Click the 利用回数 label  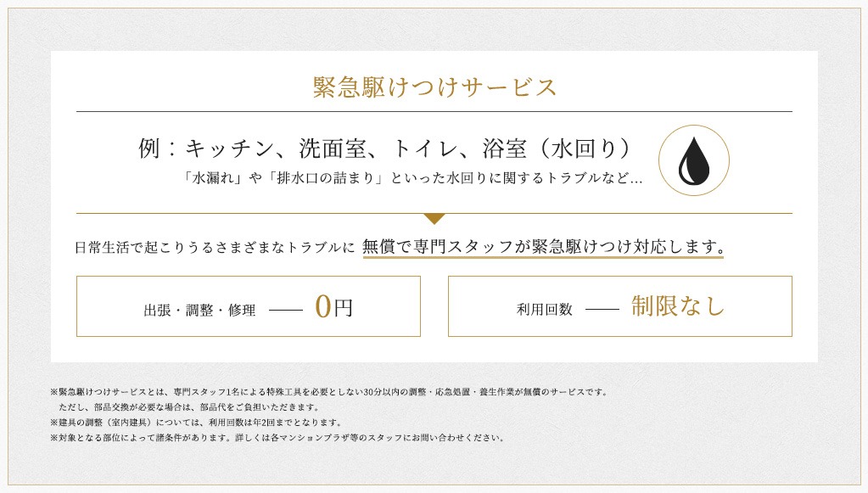544,310
